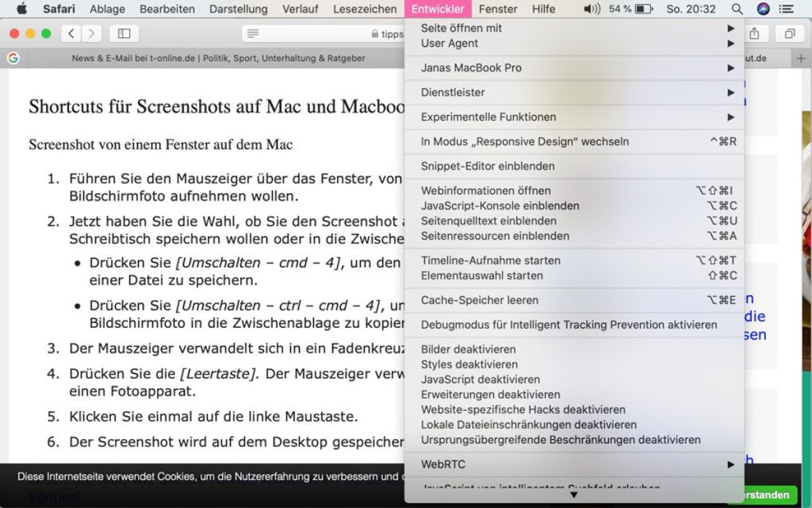Open the Darstellung menu
The image size is (812, 508).
pos(238,9)
